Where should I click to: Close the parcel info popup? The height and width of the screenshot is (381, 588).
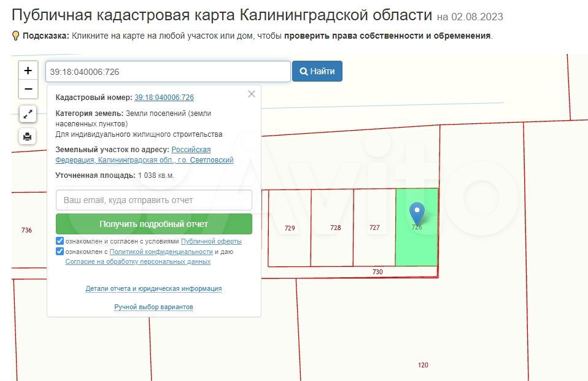pyautogui.click(x=251, y=94)
